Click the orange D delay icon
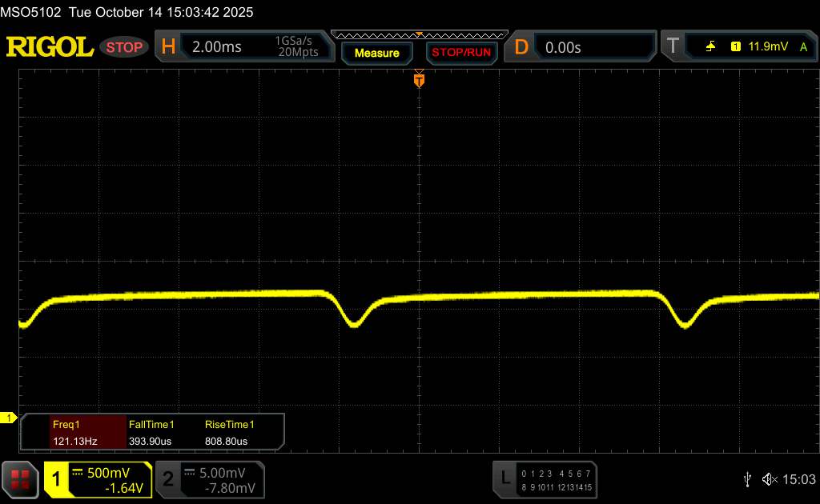This screenshot has height=504, width=820. point(521,47)
